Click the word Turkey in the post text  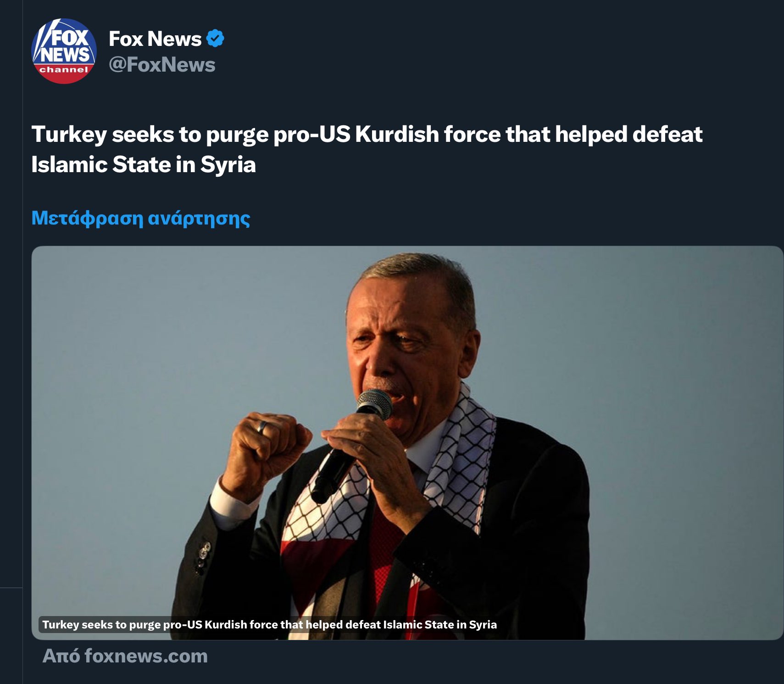(x=69, y=135)
